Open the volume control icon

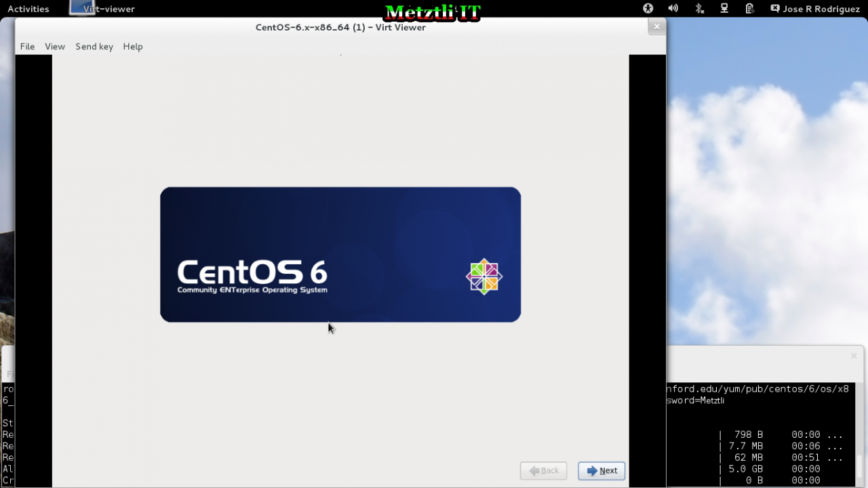coord(673,9)
